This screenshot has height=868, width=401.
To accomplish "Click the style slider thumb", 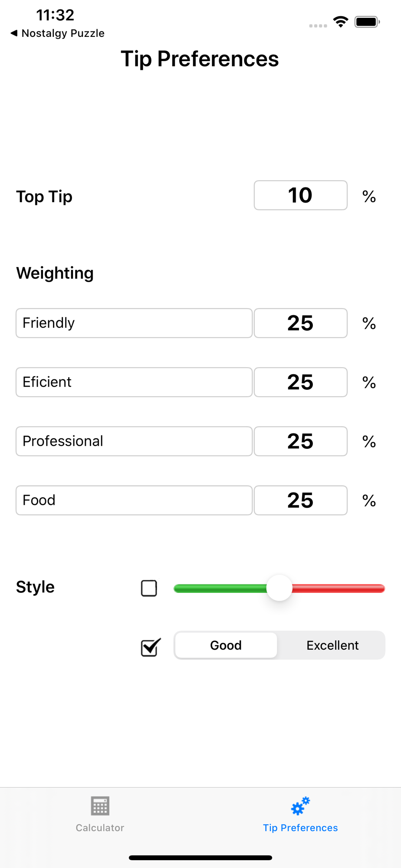I will (x=279, y=588).
